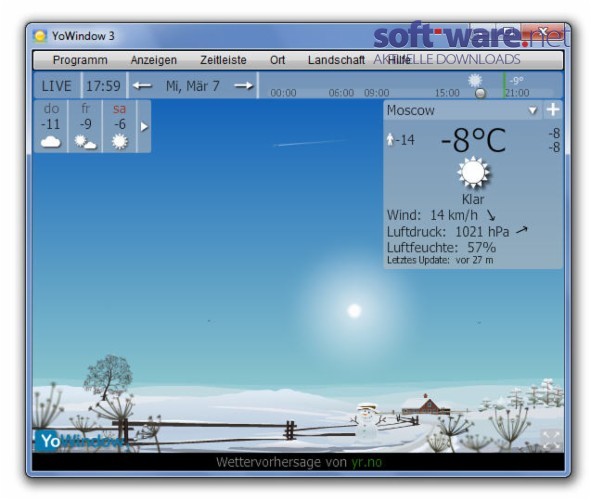Select the 'sa' forecast day sunny
Screen dimensions: 591x500
[x=120, y=126]
